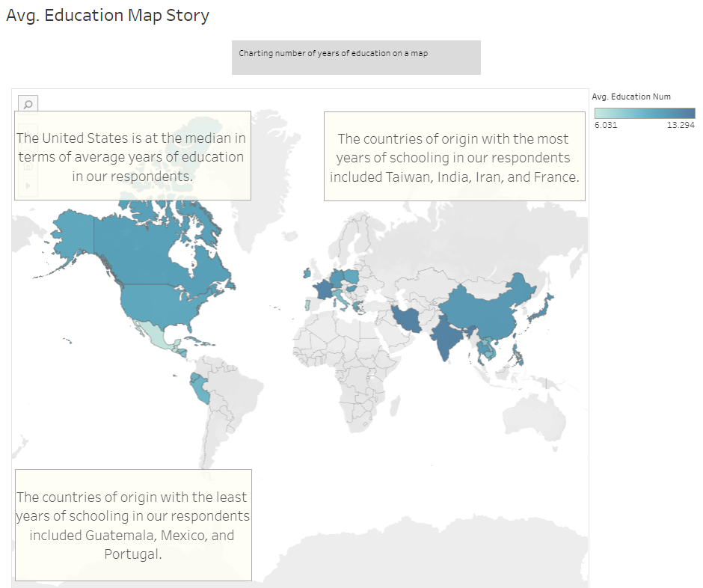Click the 'Charting number of years' description box
This screenshot has width=703, height=588.
[356, 58]
